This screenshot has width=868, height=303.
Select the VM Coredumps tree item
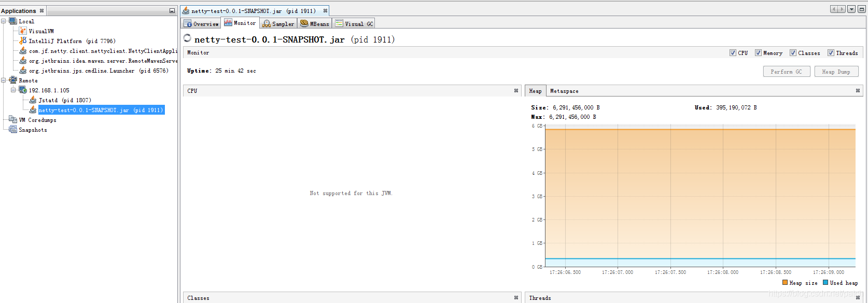(37, 120)
